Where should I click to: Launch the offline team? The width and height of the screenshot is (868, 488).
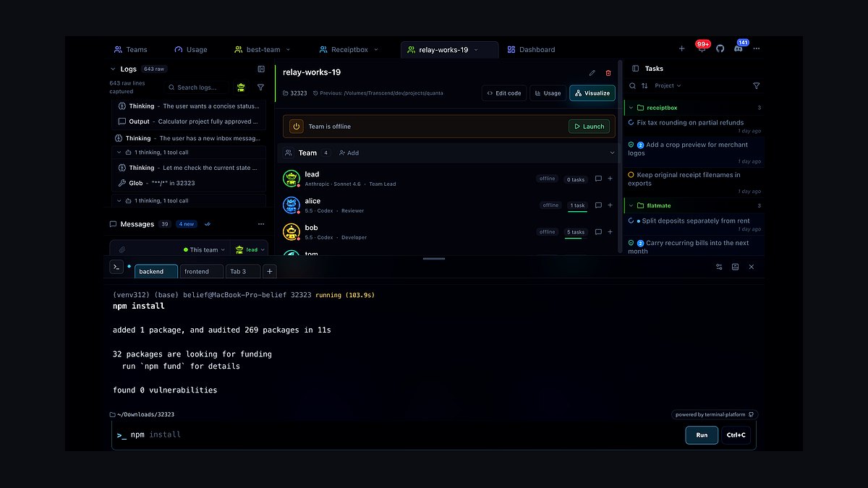click(589, 127)
